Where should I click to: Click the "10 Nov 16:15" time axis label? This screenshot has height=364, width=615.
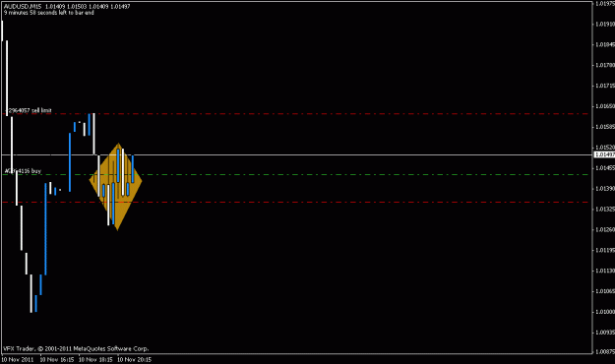coord(56,359)
